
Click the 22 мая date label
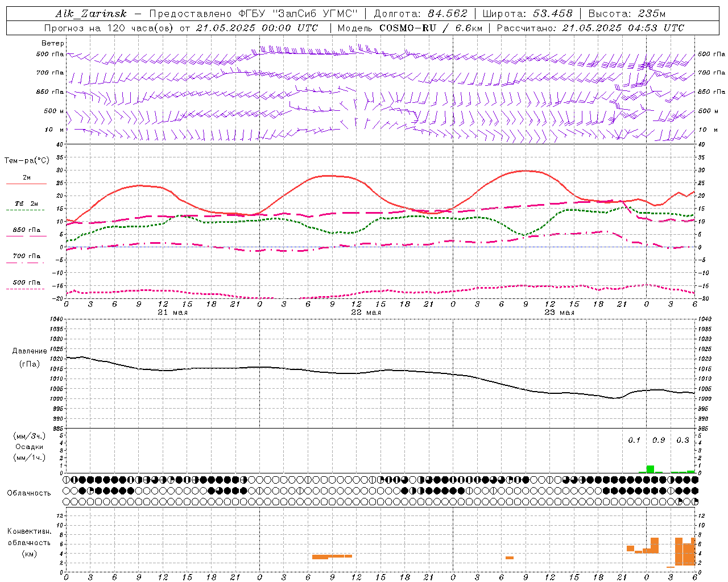[366, 312]
